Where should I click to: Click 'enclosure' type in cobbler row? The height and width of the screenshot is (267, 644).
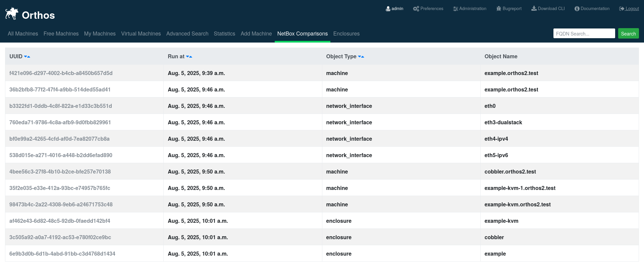click(339, 237)
